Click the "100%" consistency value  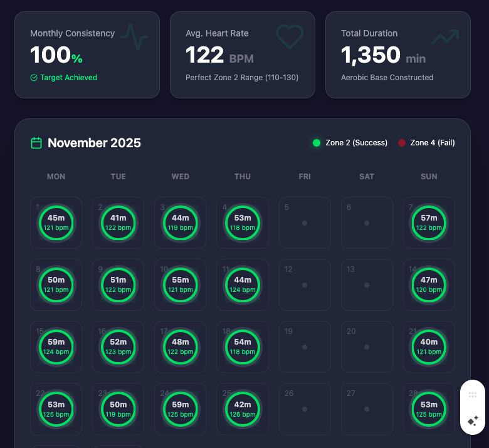56,55
